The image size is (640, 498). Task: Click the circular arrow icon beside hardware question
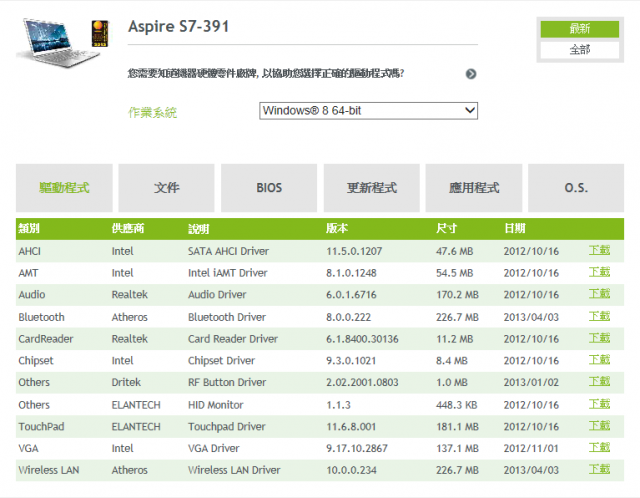(x=471, y=74)
